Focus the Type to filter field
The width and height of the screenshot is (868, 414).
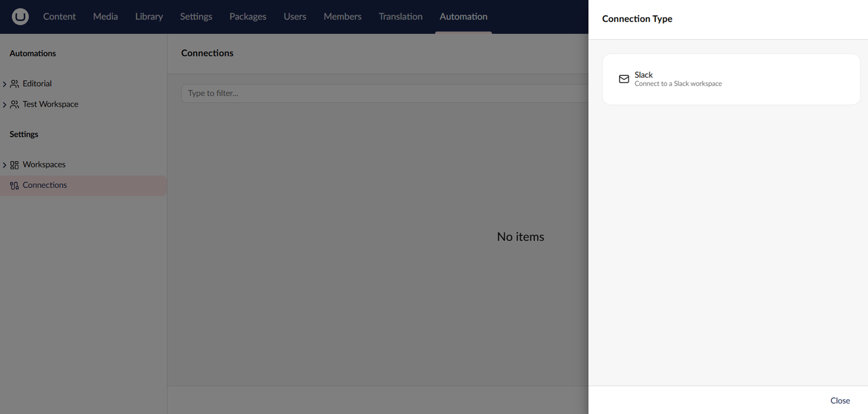(385, 93)
